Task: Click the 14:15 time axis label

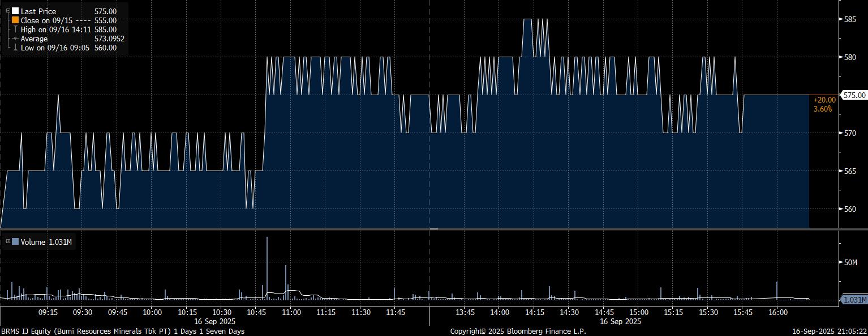Action: [534, 312]
